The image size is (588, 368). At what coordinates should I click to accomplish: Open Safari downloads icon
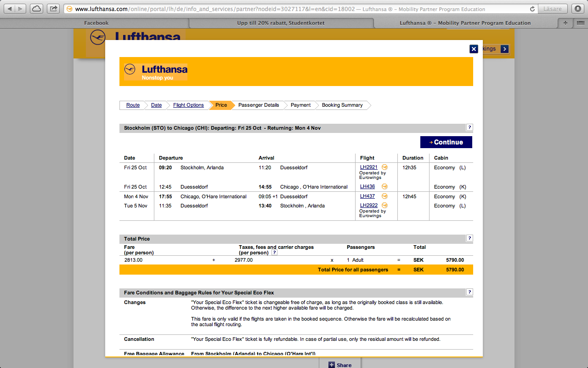click(577, 9)
